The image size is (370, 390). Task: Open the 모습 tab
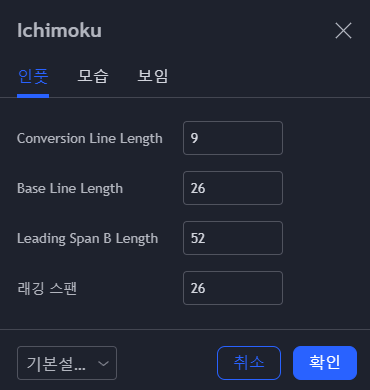(93, 76)
